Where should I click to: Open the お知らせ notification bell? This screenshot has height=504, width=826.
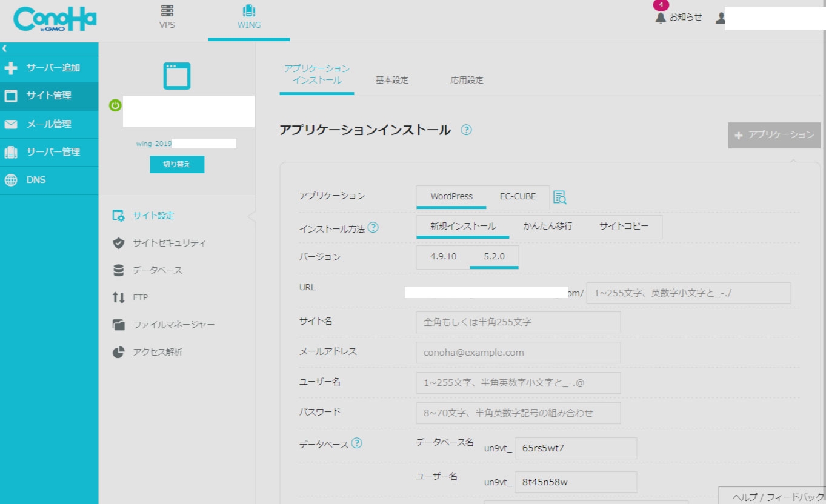(x=661, y=18)
